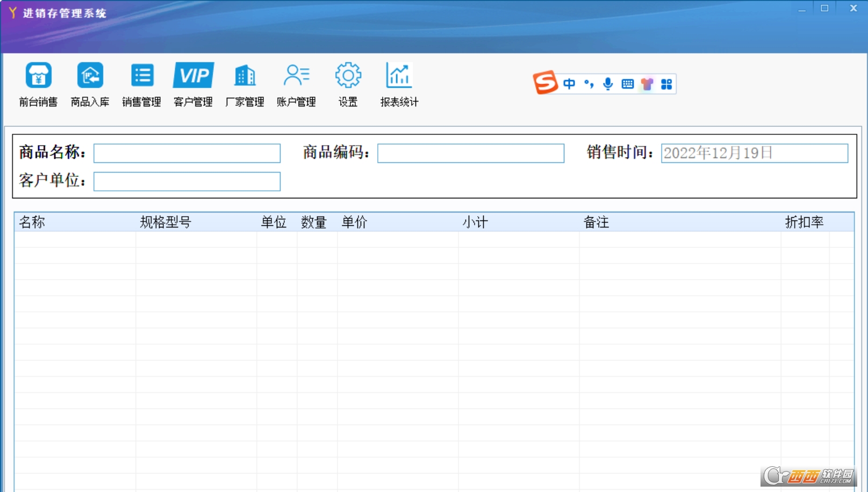868x492 pixels.
Task: Click the 商品编码 input field
Action: tap(471, 153)
